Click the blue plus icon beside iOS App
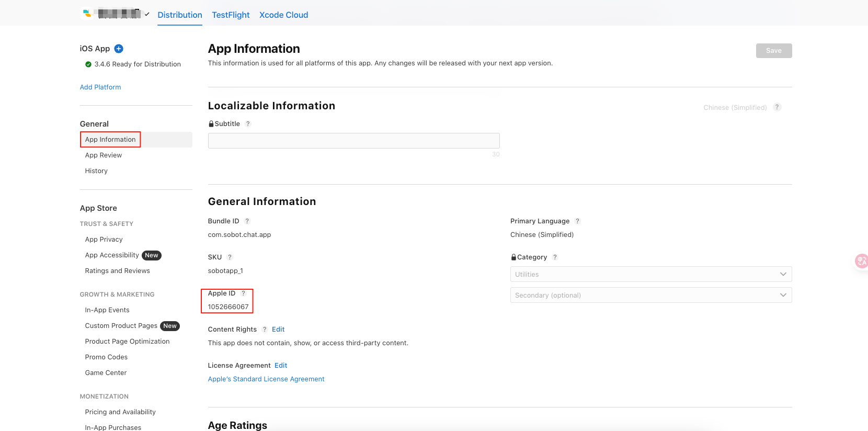The image size is (868, 431). click(119, 49)
